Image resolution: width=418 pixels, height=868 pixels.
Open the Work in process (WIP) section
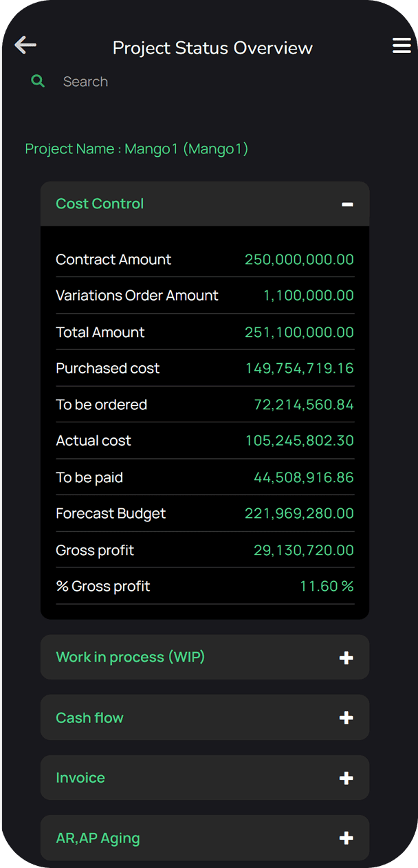pos(130,657)
